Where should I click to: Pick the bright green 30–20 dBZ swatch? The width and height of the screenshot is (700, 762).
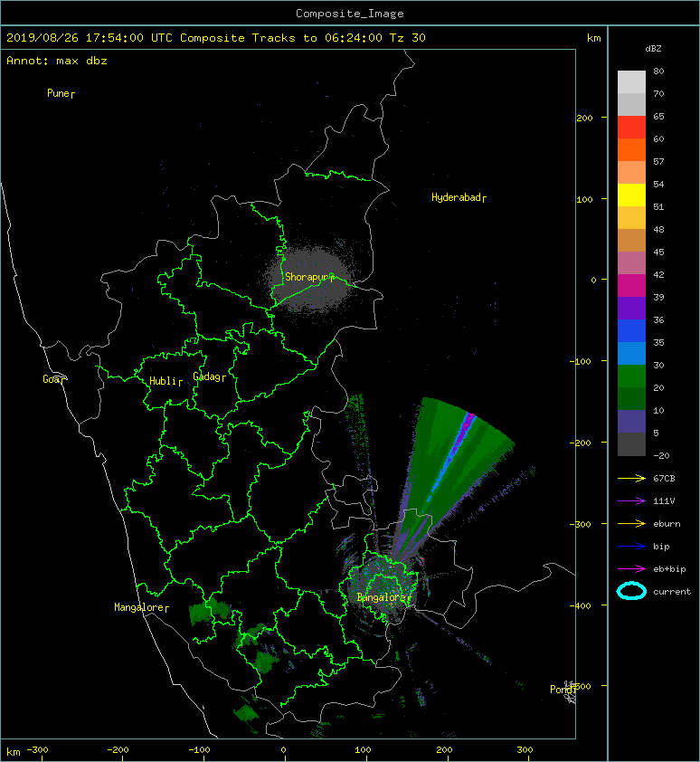(631, 376)
